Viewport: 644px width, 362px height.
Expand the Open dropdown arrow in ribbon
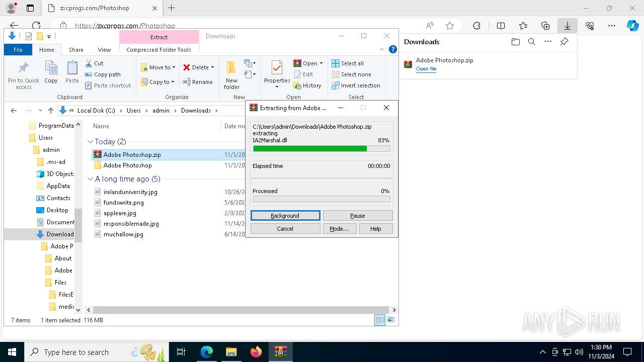click(321, 63)
